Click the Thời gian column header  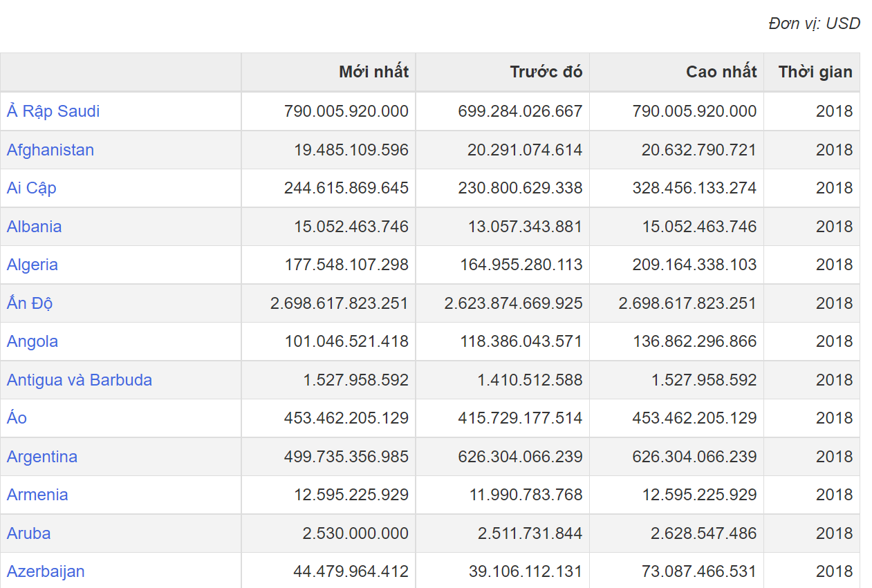click(x=816, y=72)
